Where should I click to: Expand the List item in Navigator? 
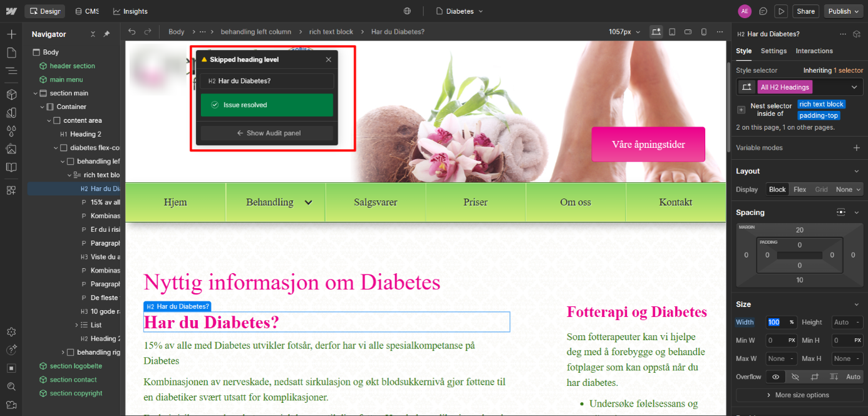click(76, 325)
